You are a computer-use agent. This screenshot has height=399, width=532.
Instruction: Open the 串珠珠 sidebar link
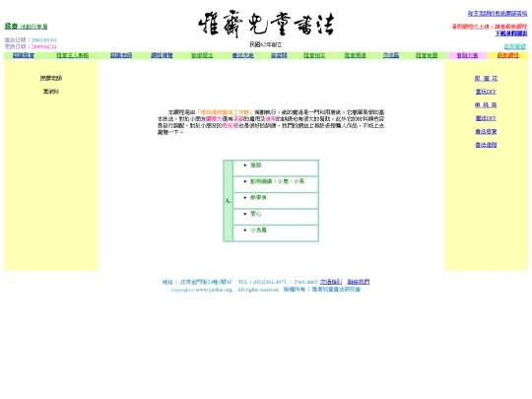pos(486,105)
